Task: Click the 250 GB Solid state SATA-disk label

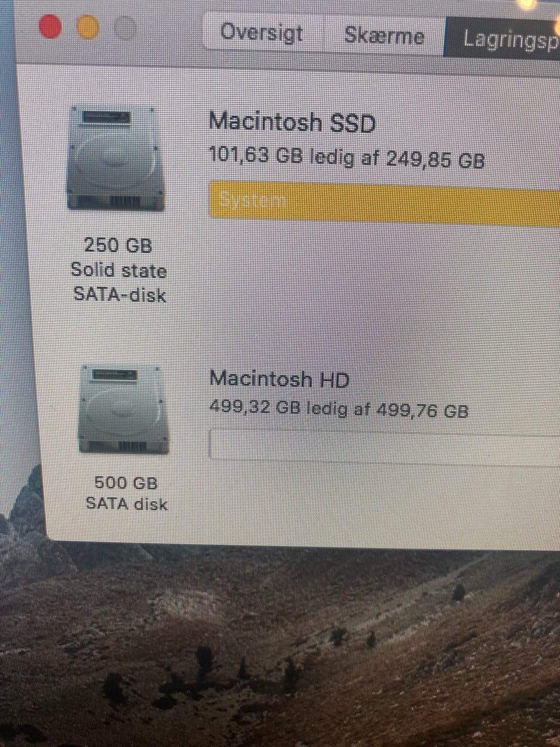Action: [x=119, y=270]
